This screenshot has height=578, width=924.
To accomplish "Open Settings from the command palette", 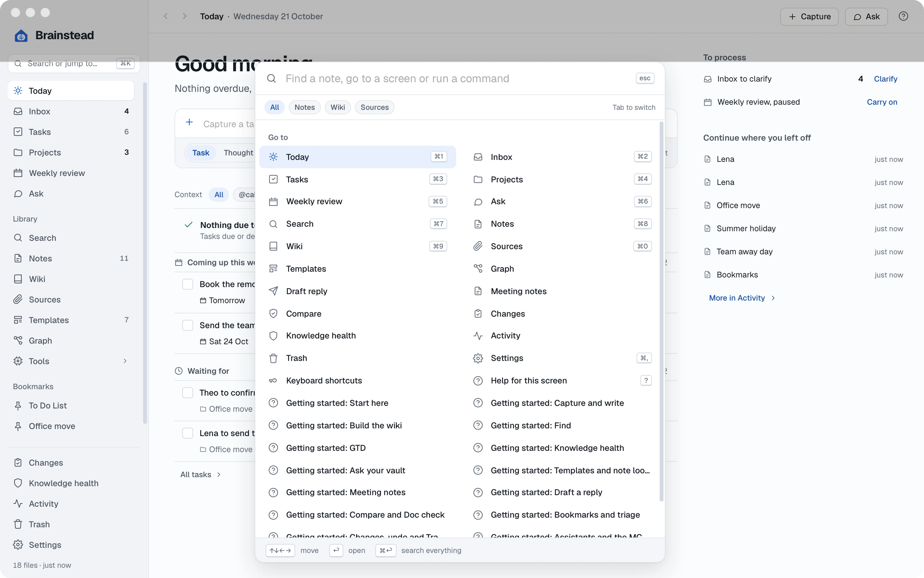I will pos(562,358).
